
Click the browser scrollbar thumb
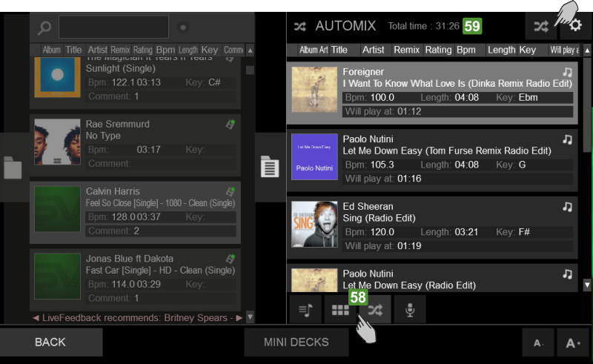pos(250,70)
